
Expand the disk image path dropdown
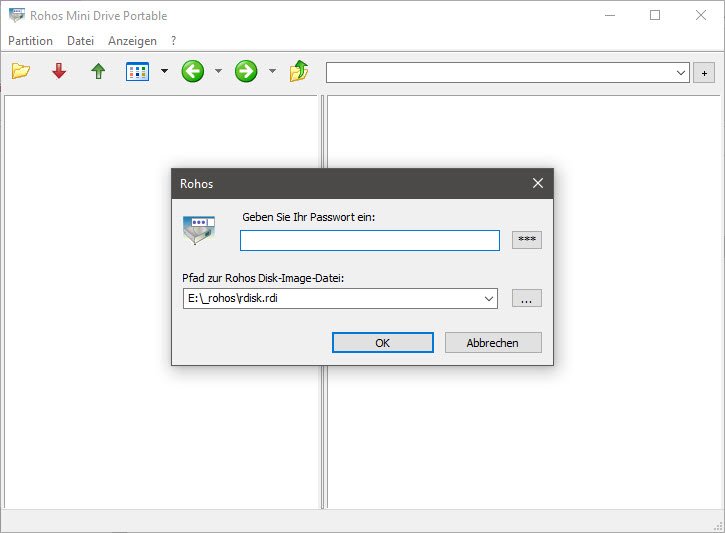pyautogui.click(x=489, y=299)
